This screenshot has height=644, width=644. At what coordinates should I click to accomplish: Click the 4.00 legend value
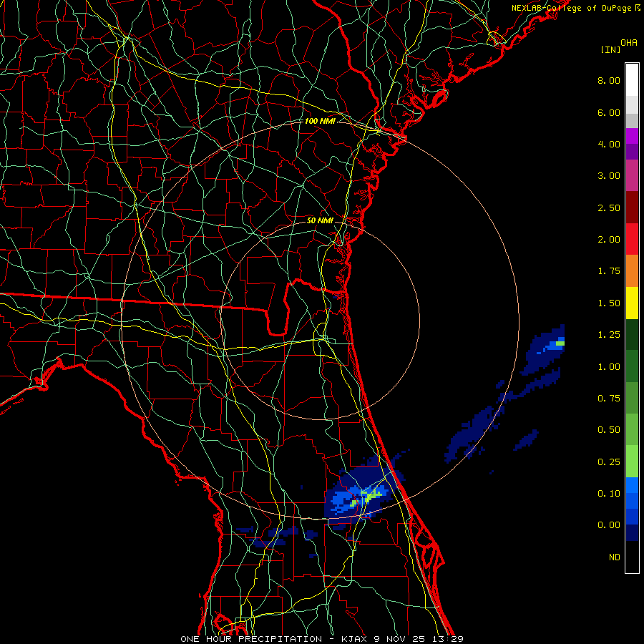[x=609, y=144]
